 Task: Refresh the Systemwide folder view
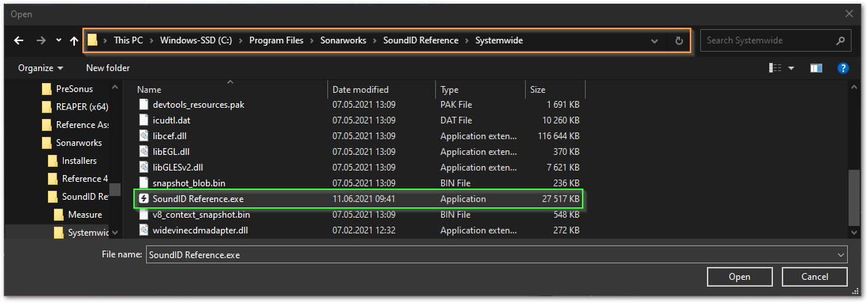click(679, 40)
